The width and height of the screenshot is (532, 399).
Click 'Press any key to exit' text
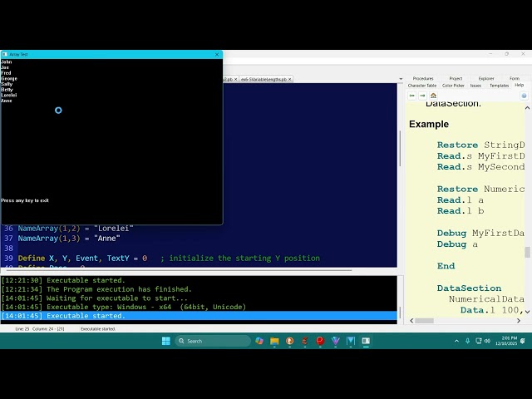(25, 200)
